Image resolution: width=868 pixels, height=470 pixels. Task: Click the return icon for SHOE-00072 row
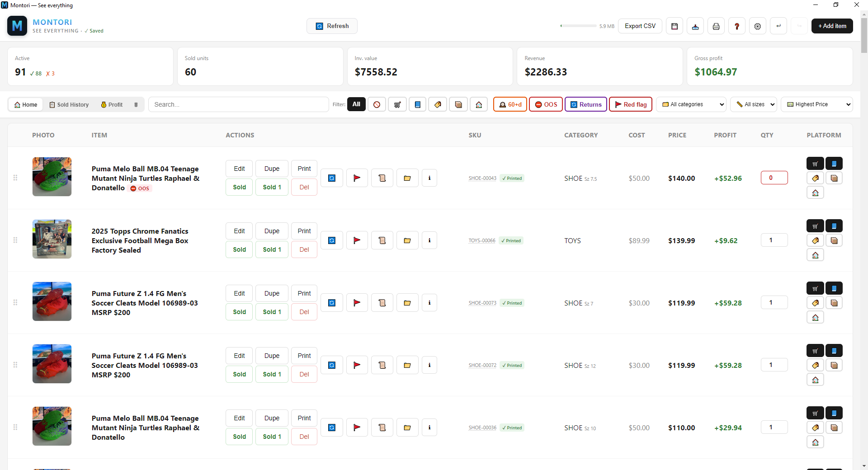[x=332, y=365]
